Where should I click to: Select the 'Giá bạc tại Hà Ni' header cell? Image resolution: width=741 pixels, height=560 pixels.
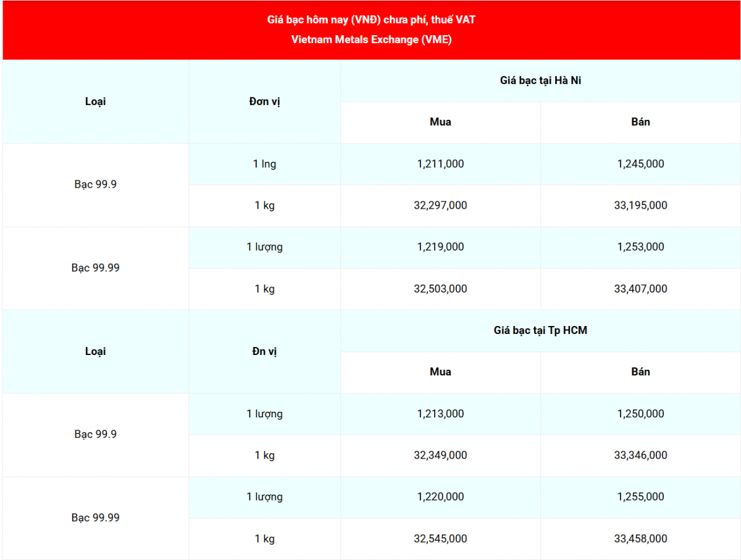(540, 80)
